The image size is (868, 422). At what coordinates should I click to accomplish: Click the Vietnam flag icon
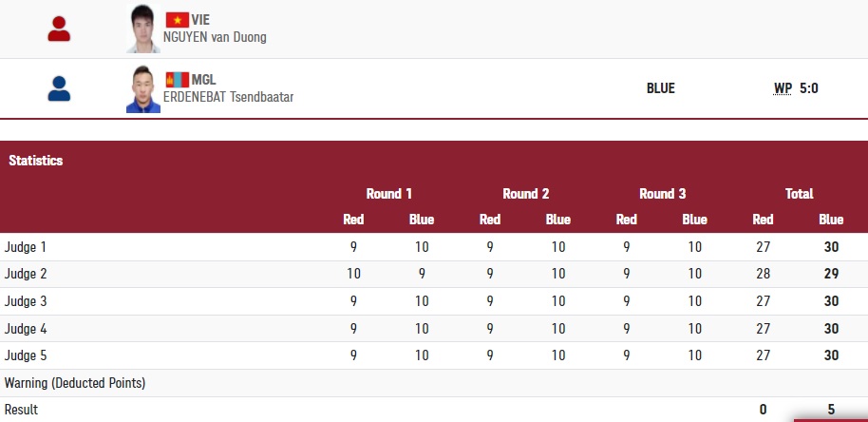pos(177,20)
